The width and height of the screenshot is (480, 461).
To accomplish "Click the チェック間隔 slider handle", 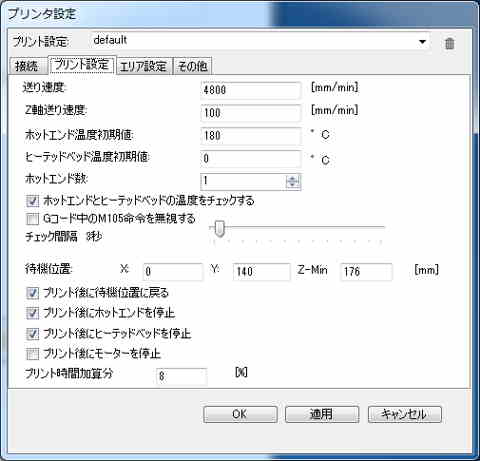I will tap(219, 229).
